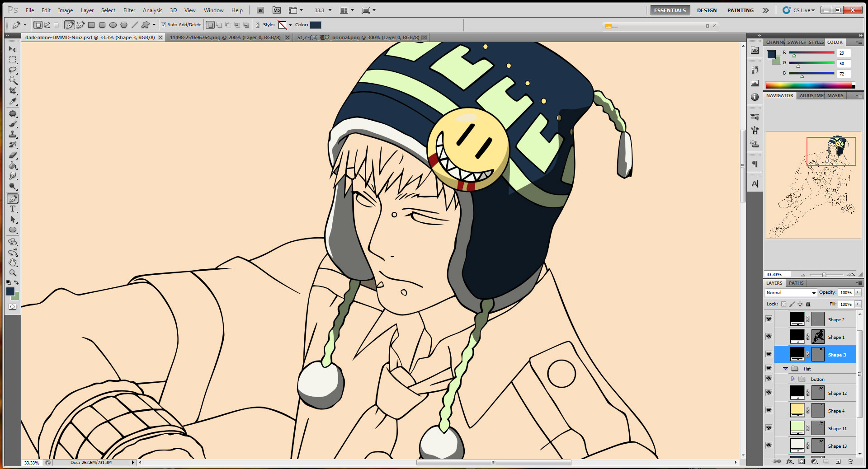Hide the Shape 12 layer
This screenshot has width=868, height=469.
769,393
